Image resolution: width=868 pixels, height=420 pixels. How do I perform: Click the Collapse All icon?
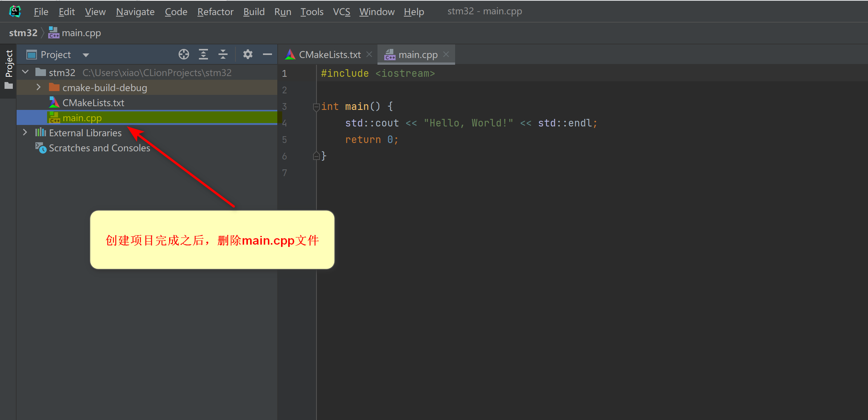click(x=223, y=55)
